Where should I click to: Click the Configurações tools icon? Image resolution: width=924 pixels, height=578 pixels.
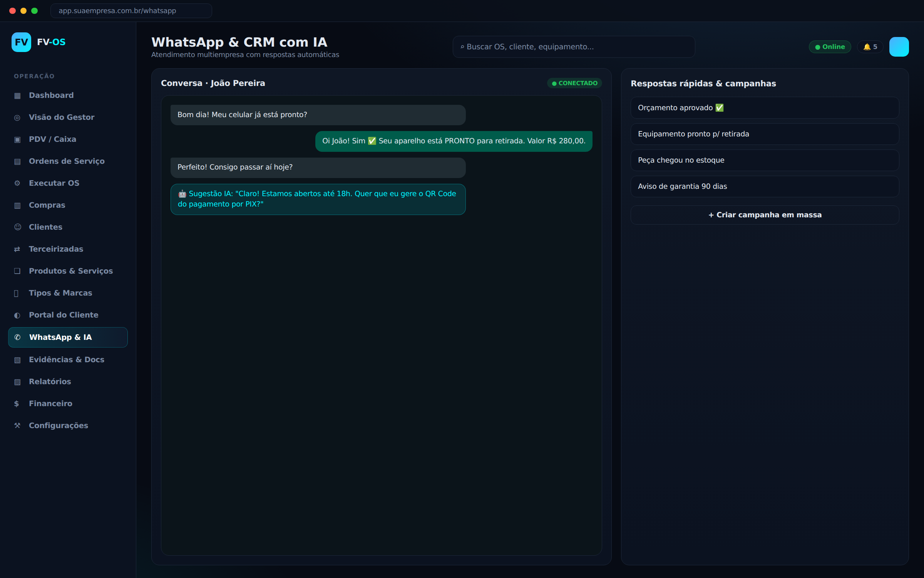[17, 425]
